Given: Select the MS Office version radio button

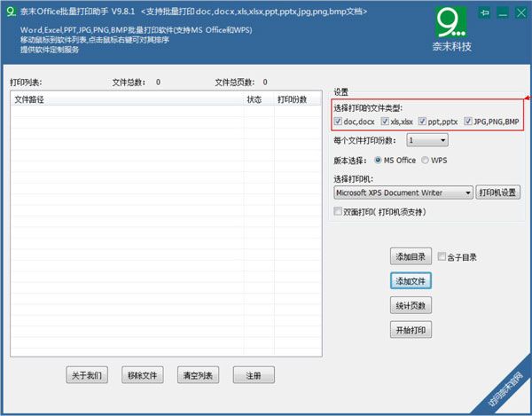Looking at the screenshot, I should coord(378,161).
